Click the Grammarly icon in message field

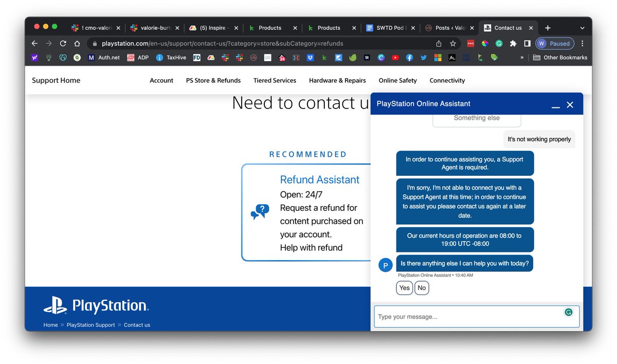pos(569,312)
